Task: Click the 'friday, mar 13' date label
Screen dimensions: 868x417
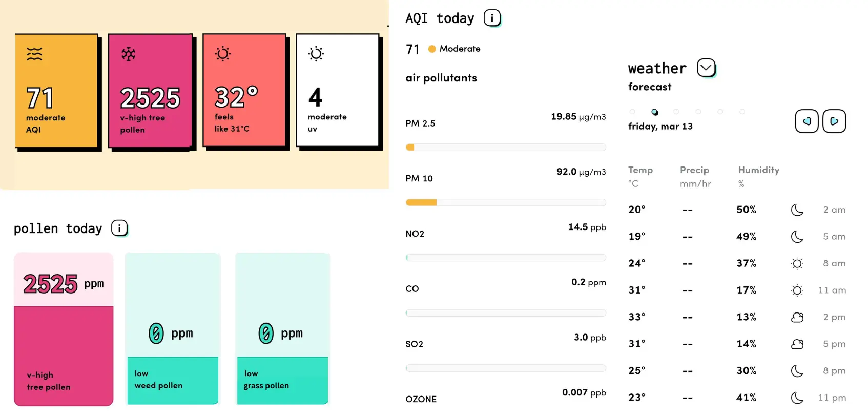Action: click(x=660, y=127)
